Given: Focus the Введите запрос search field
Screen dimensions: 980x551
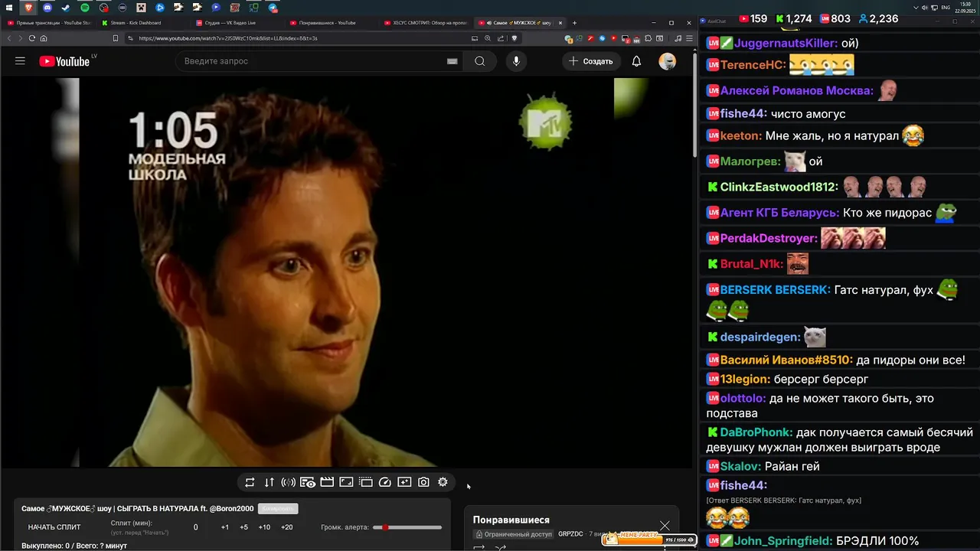Looking at the screenshot, I should coord(314,61).
